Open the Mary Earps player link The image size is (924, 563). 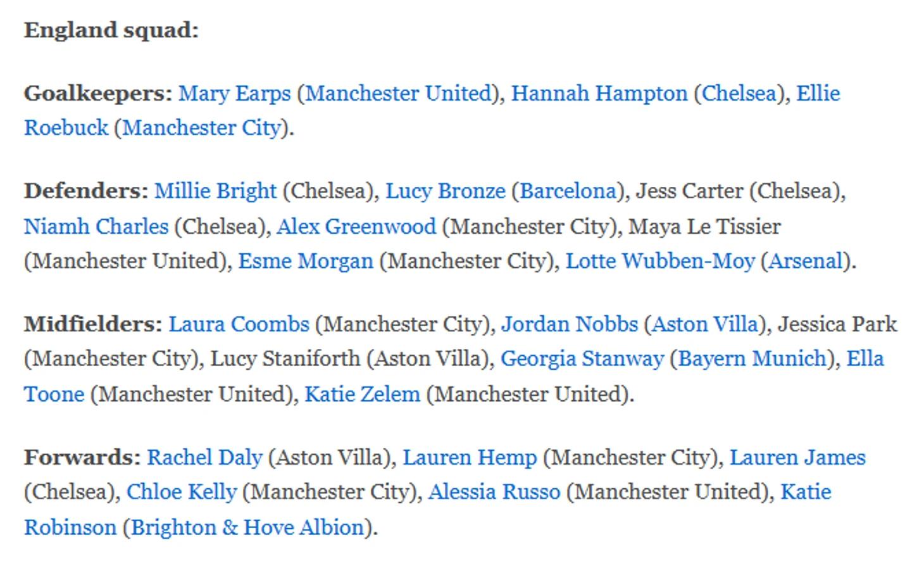[234, 94]
